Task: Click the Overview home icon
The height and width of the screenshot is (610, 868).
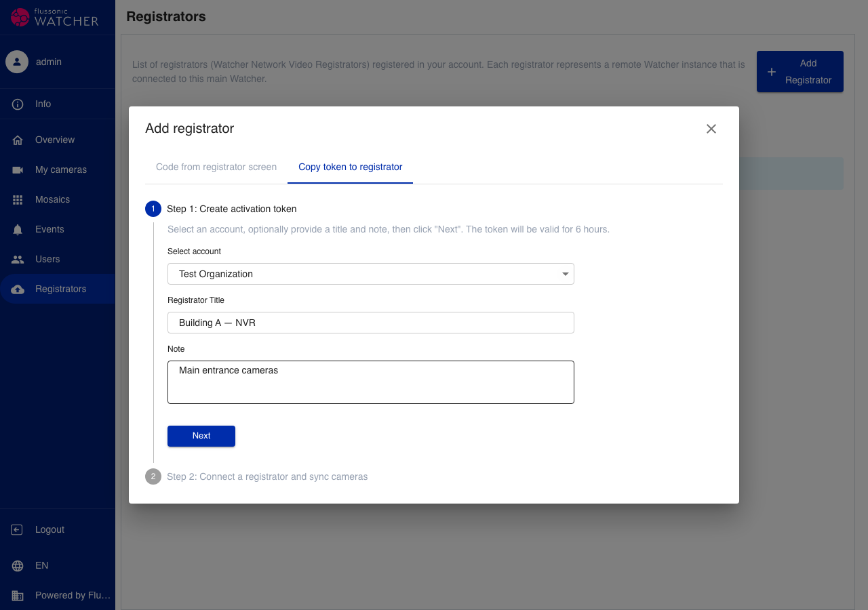Action: pos(18,140)
